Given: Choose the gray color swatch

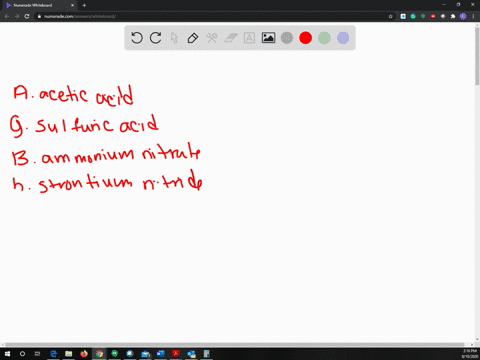Looking at the screenshot, I should (x=287, y=38).
